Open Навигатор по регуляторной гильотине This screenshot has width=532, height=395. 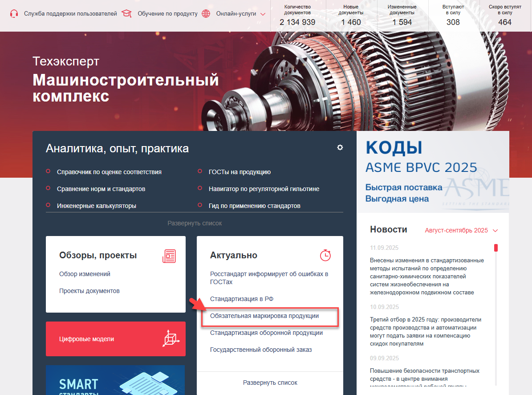click(264, 189)
